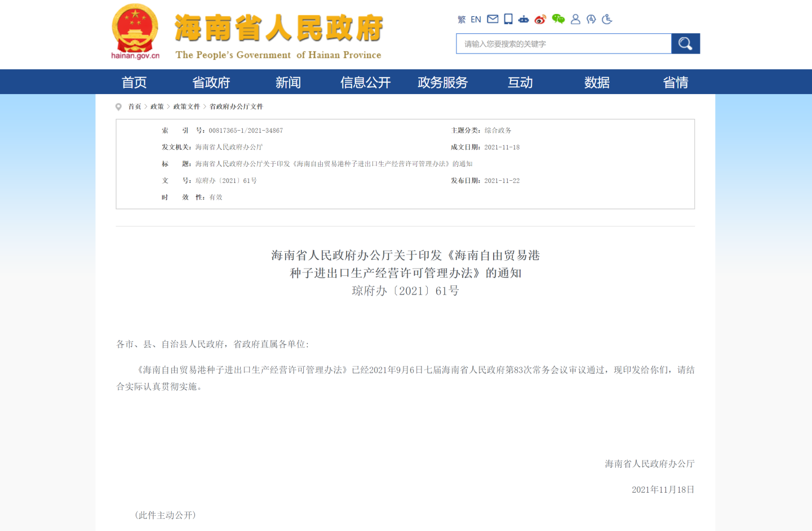Click the 政策文件 breadcrumb link
This screenshot has width=812, height=531.
point(187,106)
